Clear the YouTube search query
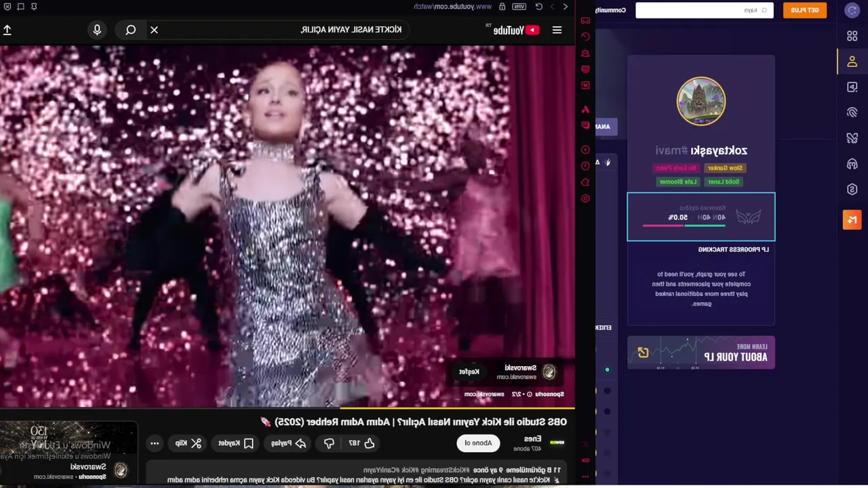The width and height of the screenshot is (868, 488). (x=154, y=30)
